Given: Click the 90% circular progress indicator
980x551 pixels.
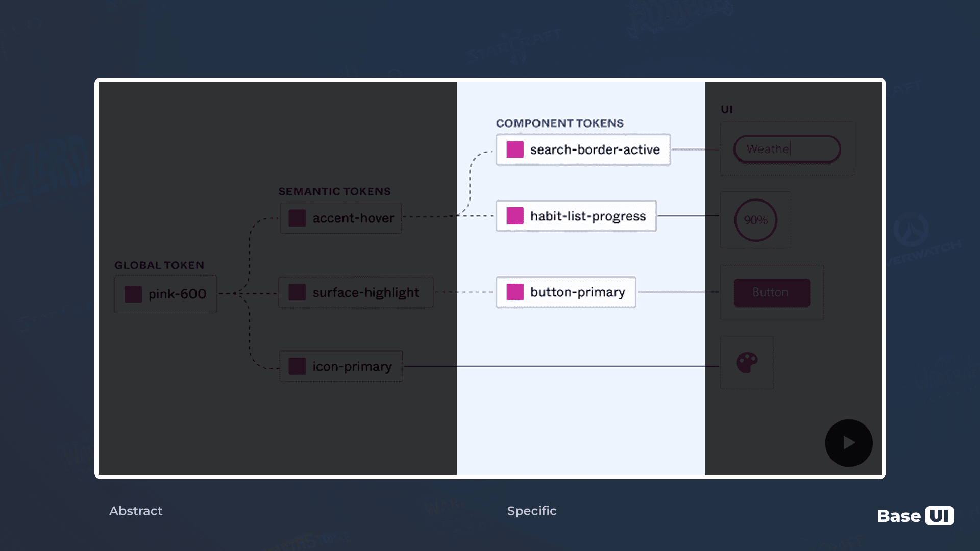Looking at the screenshot, I should point(755,220).
